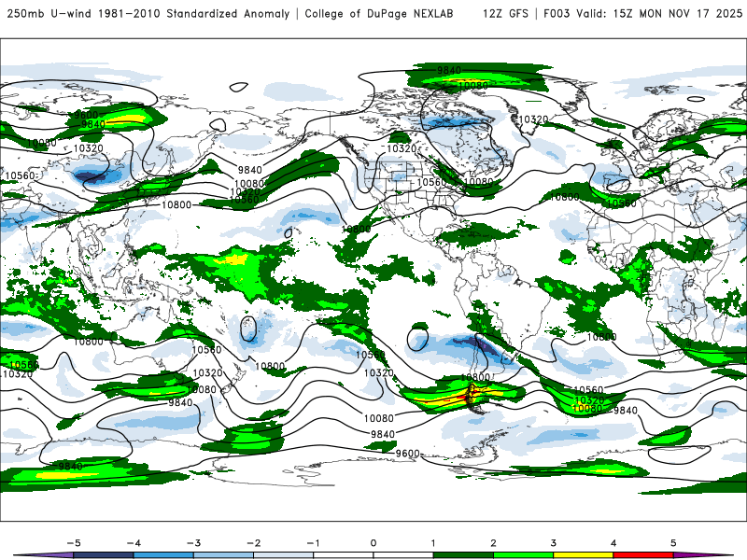Click the '5' color scale label
Viewport: 747px width, 560px height.
click(x=673, y=543)
